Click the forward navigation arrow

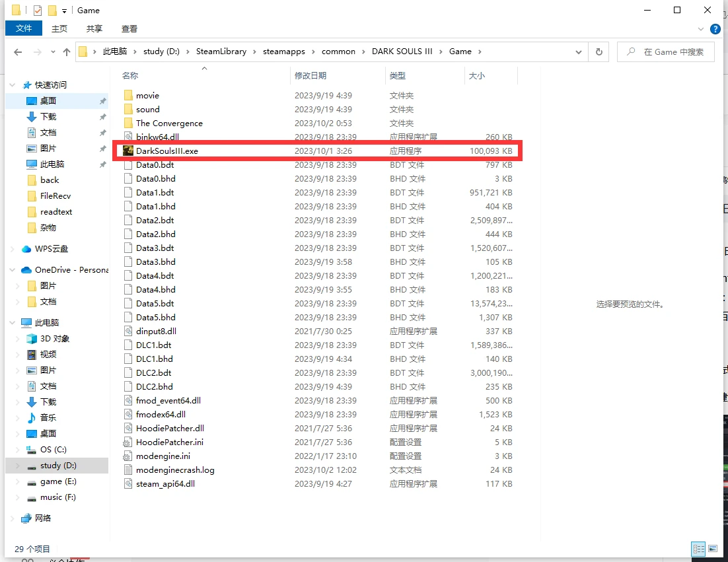point(38,52)
